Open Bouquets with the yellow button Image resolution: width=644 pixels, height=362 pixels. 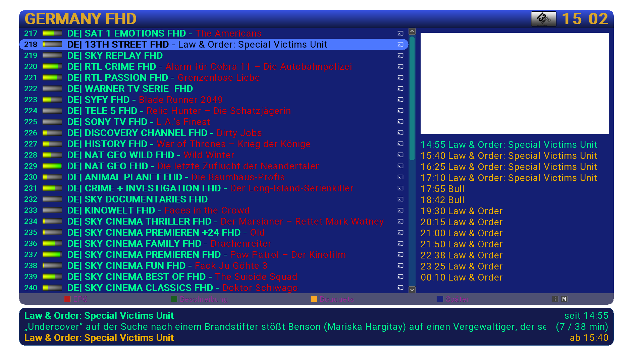[314, 299]
